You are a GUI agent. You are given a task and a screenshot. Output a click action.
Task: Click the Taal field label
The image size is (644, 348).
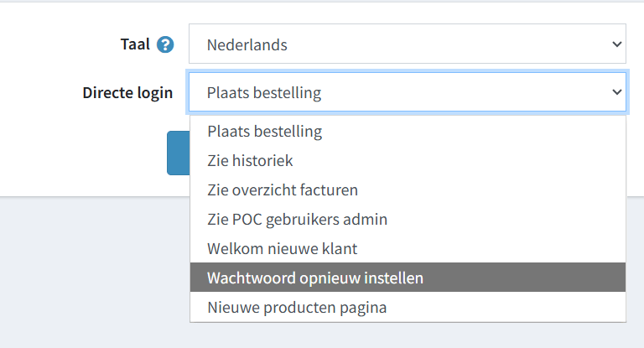[x=135, y=44]
